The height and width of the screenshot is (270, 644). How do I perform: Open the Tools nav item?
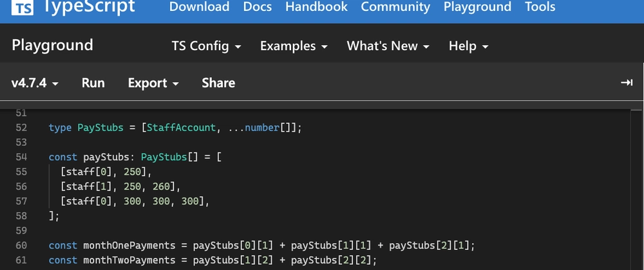tap(540, 7)
